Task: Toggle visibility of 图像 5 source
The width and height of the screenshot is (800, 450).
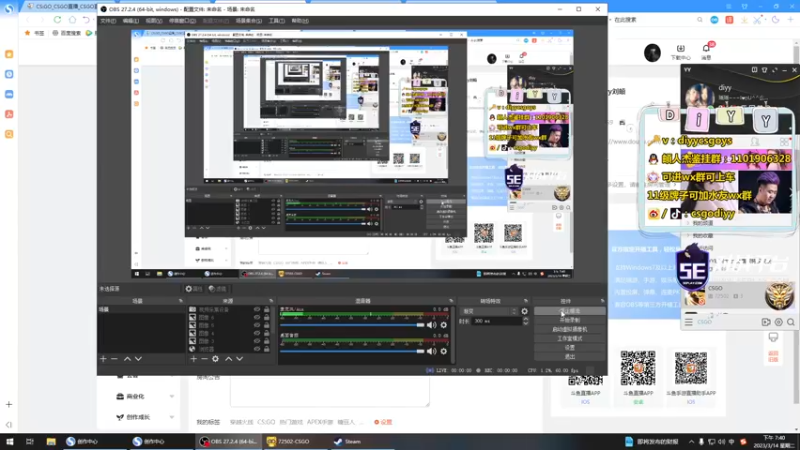Action: (257, 326)
